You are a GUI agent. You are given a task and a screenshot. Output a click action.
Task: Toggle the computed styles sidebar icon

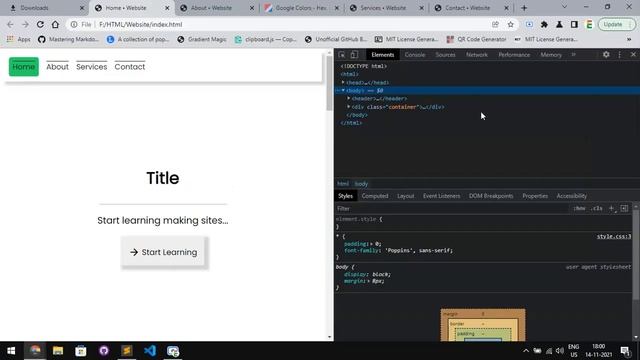624,209
